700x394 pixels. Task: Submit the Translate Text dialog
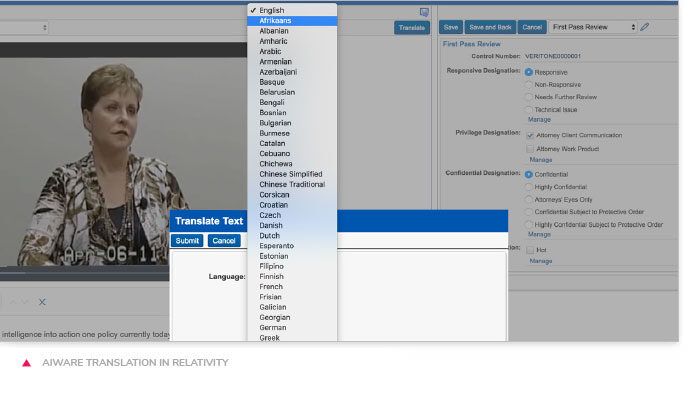pos(187,241)
